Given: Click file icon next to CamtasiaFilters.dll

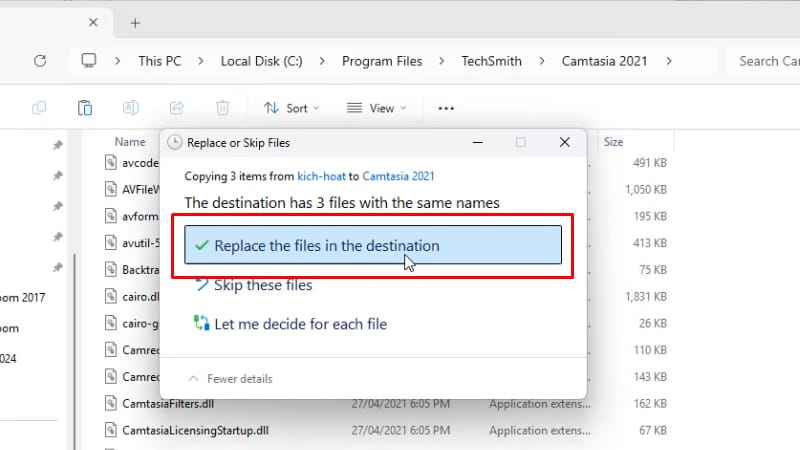Looking at the screenshot, I should click(x=111, y=403).
